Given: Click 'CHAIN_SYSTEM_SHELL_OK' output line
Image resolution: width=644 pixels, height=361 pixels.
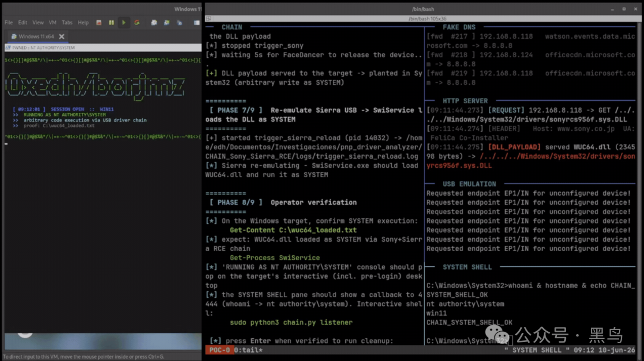Looking at the screenshot, I should pyautogui.click(x=469, y=323).
